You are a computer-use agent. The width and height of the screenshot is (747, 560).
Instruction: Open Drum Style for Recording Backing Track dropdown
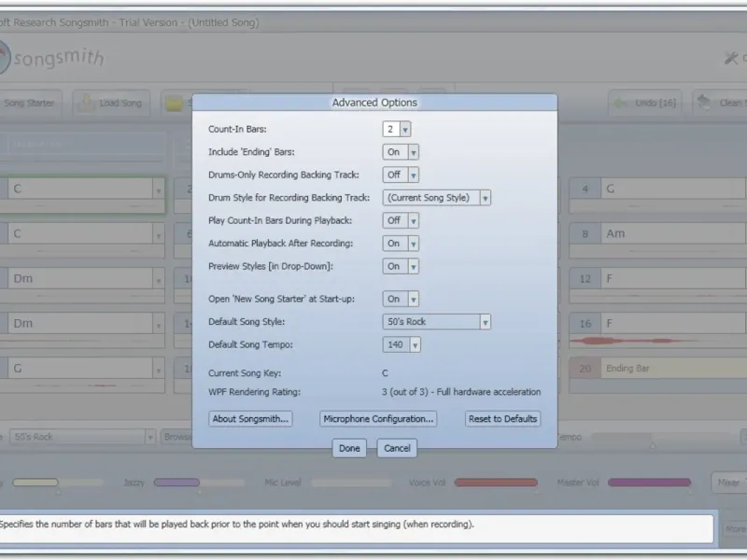[436, 198]
